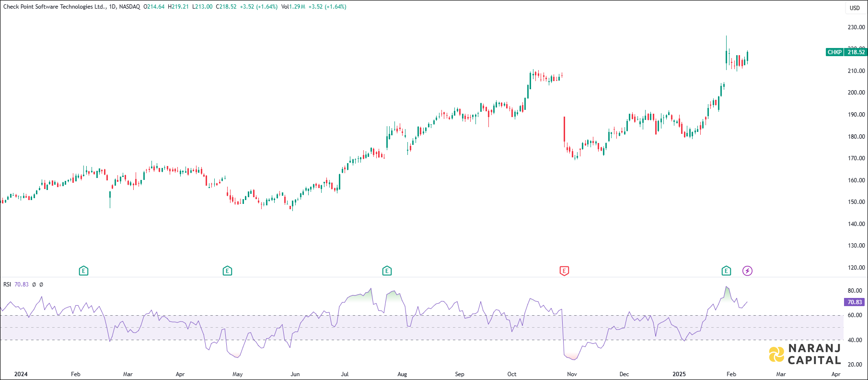Click the May label on time axis

click(x=237, y=374)
